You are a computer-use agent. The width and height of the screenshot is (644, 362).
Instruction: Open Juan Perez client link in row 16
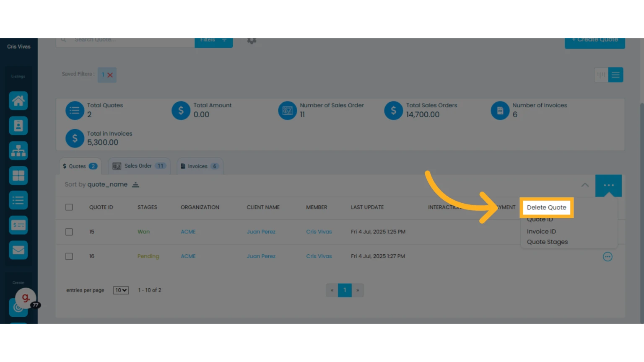pos(261,256)
